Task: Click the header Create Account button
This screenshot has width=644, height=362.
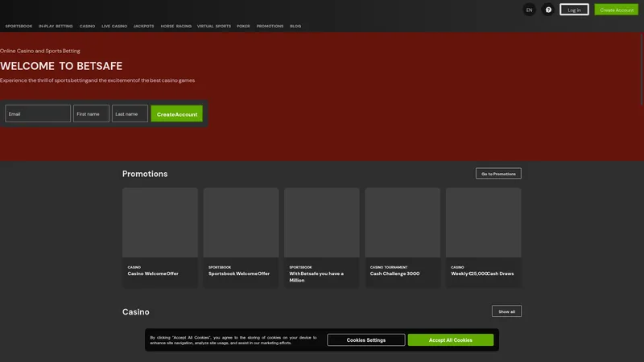Action: pyautogui.click(x=616, y=10)
